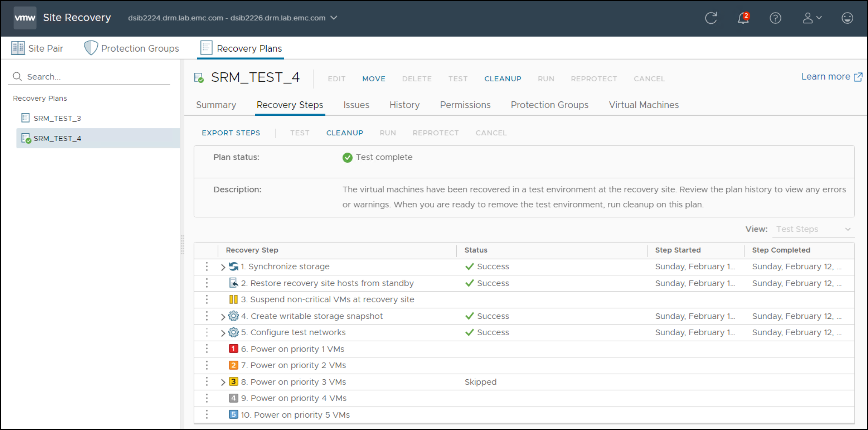This screenshot has width=868, height=430.
Task: Open the notifications bell with 2 alerts
Action: (x=743, y=18)
